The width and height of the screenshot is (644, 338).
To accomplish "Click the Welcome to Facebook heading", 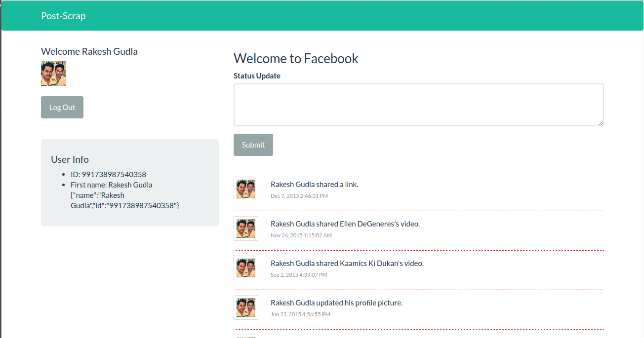I will click(295, 58).
